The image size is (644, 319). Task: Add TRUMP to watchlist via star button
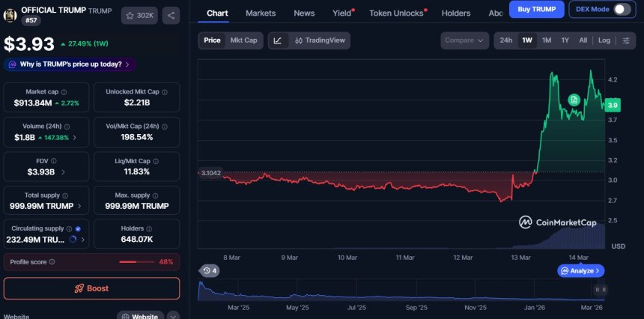pyautogui.click(x=139, y=15)
